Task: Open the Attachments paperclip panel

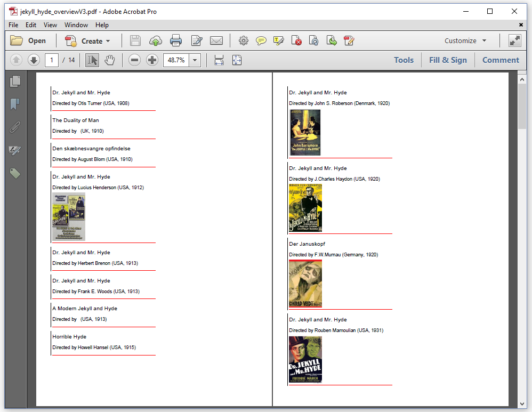Action: [15, 127]
